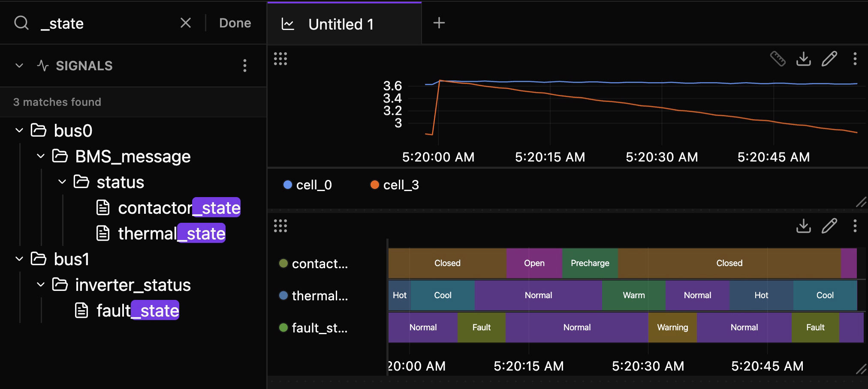This screenshot has width=868, height=389.
Task: Clear the _state search text
Action: (185, 23)
